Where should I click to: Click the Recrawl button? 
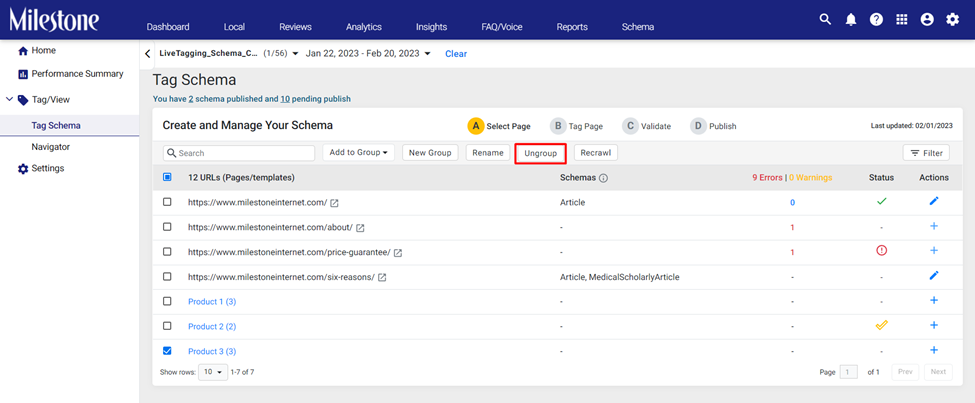click(x=596, y=152)
